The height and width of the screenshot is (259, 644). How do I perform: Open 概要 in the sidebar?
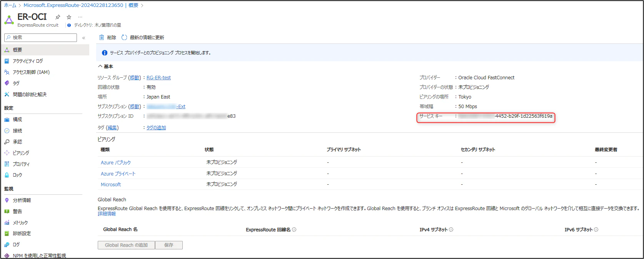pos(45,50)
